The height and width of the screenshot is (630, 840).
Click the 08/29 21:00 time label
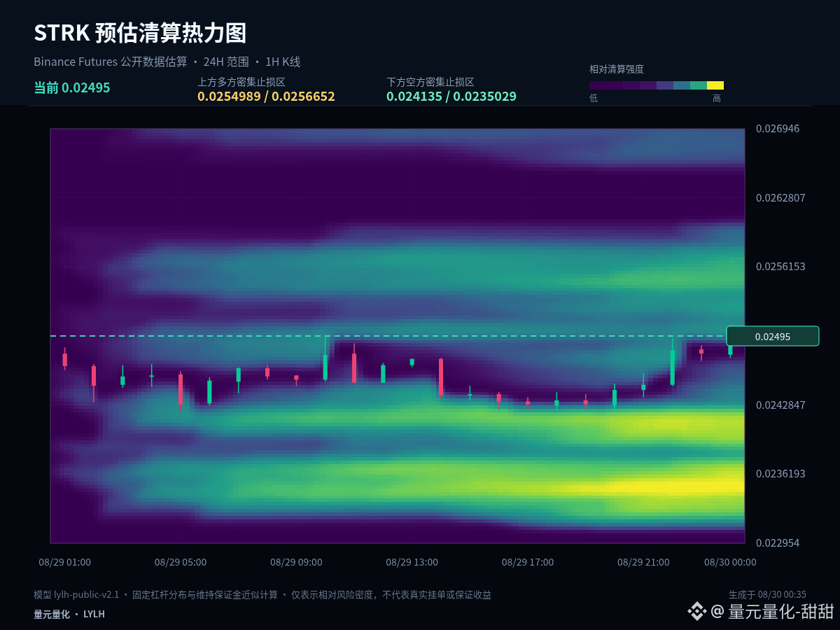[x=643, y=562]
